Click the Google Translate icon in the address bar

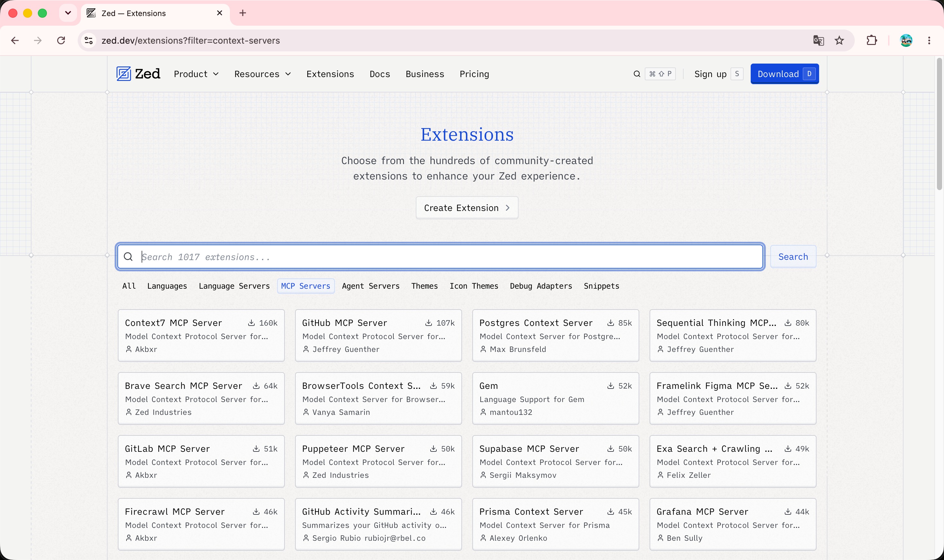point(818,40)
